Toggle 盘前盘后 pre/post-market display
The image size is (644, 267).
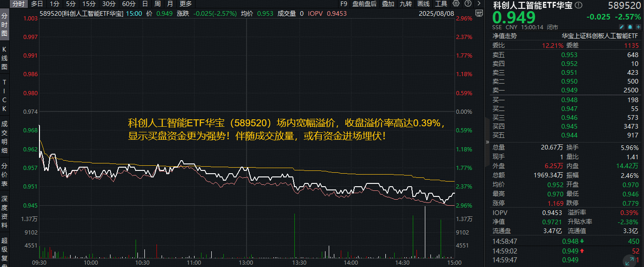(364, 3)
